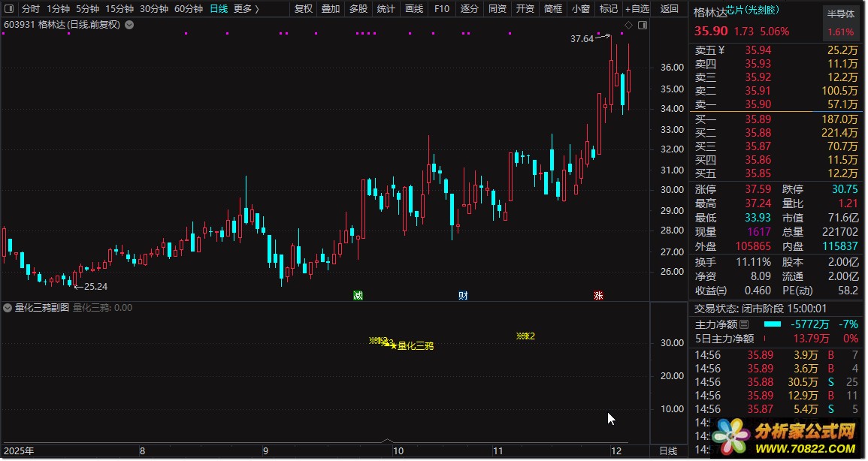Screen dimensions: 868x461
Task: Open the 半导体 sector box
Action: click(841, 23)
